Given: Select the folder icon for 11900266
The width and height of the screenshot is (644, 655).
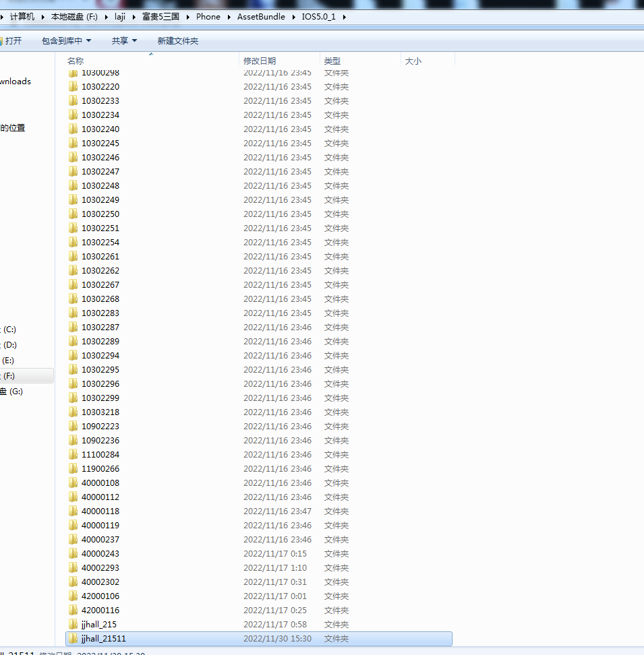Looking at the screenshot, I should [73, 468].
